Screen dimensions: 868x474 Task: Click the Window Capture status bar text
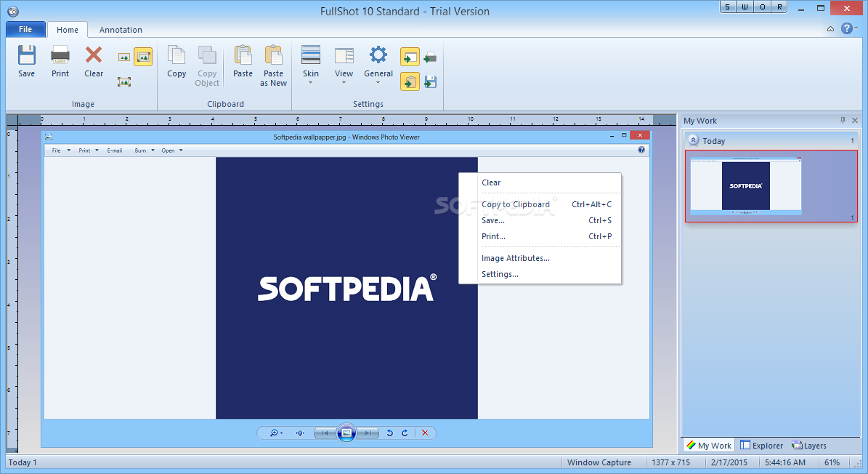(599, 462)
